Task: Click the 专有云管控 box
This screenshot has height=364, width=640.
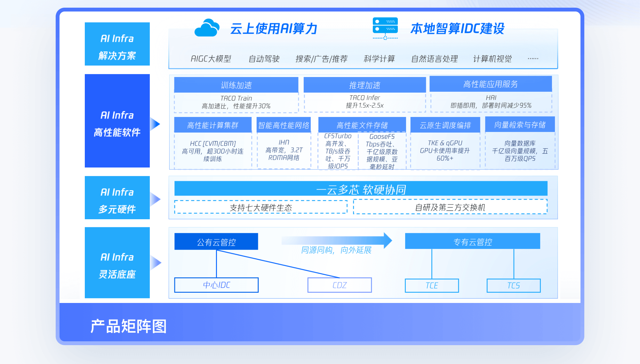Action: pyautogui.click(x=473, y=241)
